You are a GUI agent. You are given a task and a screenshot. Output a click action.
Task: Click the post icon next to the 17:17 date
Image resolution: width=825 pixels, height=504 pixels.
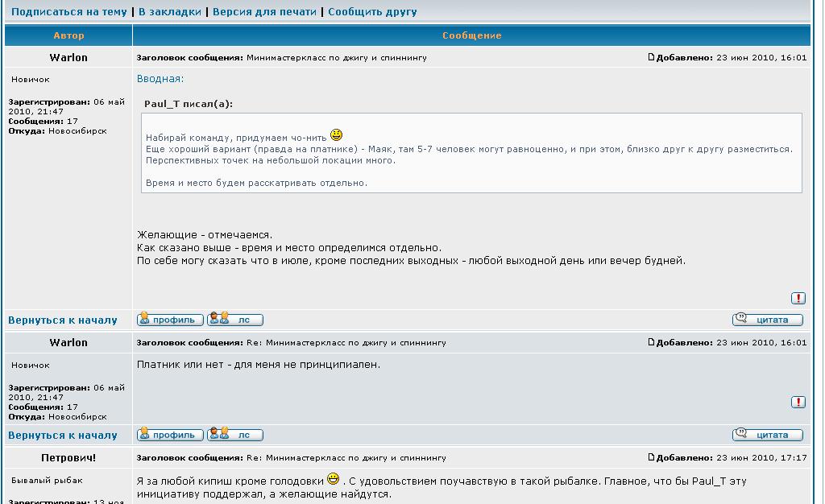pyautogui.click(x=652, y=458)
